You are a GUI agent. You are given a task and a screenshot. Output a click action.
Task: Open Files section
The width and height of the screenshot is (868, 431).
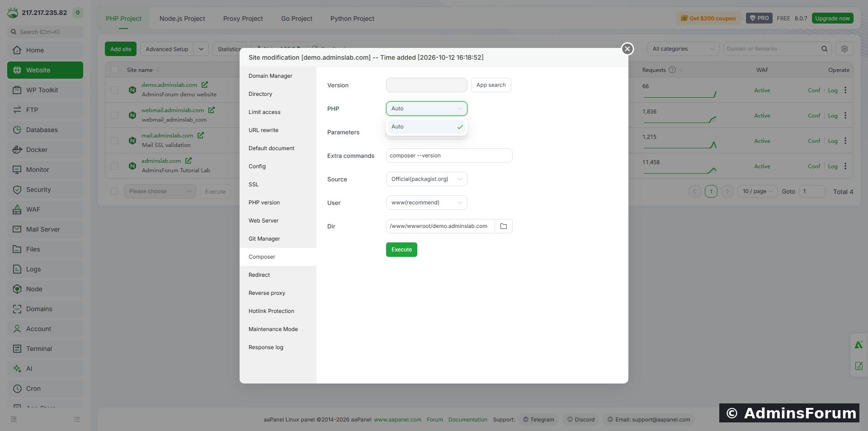[x=45, y=249]
